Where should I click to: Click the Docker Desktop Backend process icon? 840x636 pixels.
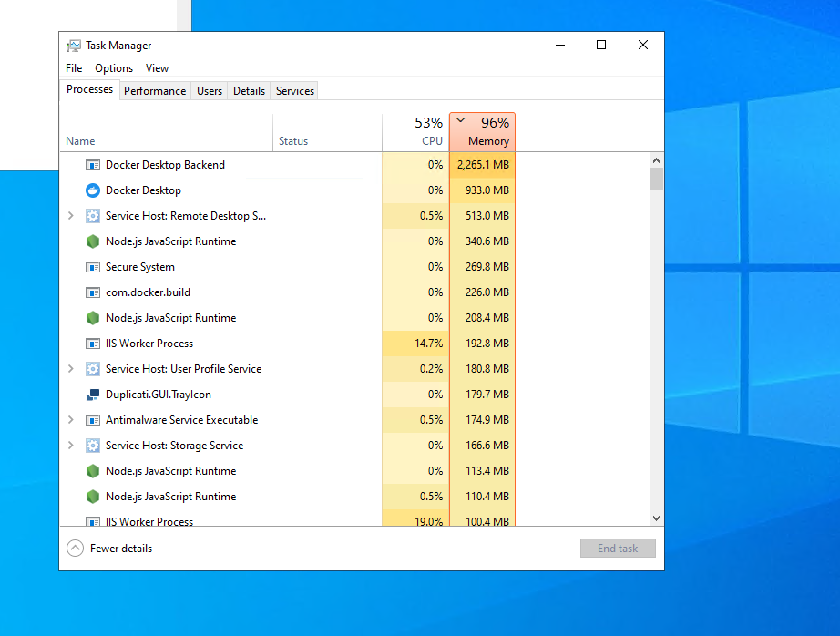point(93,165)
